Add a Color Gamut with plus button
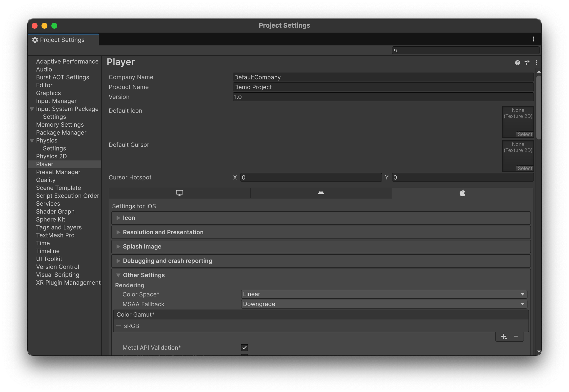 click(x=504, y=336)
